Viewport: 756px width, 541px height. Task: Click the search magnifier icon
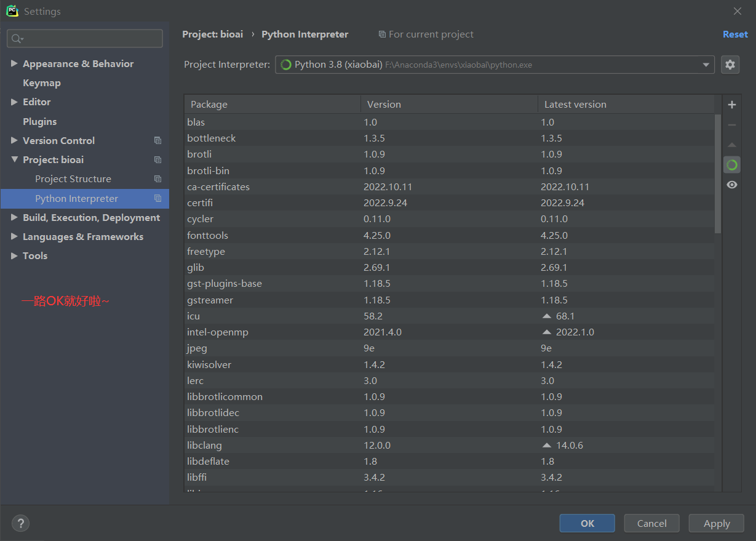(17, 39)
